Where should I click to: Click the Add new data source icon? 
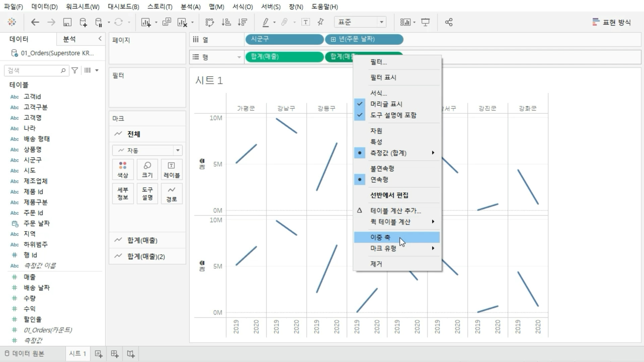click(x=83, y=22)
